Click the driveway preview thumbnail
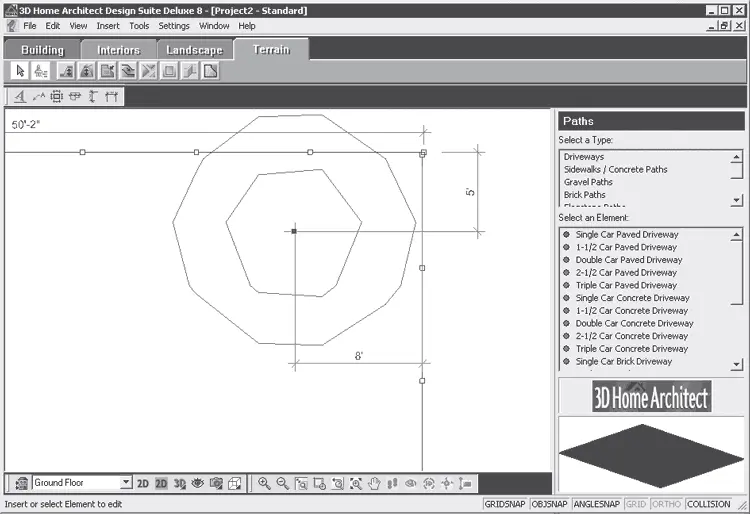Viewport: 750px width, 514px height. click(651, 447)
